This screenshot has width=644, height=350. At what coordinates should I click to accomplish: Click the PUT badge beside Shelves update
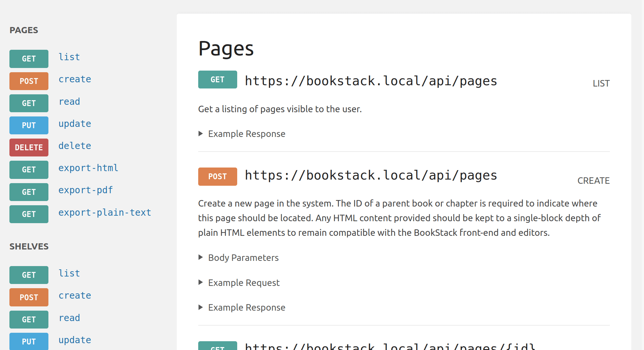[x=29, y=342]
